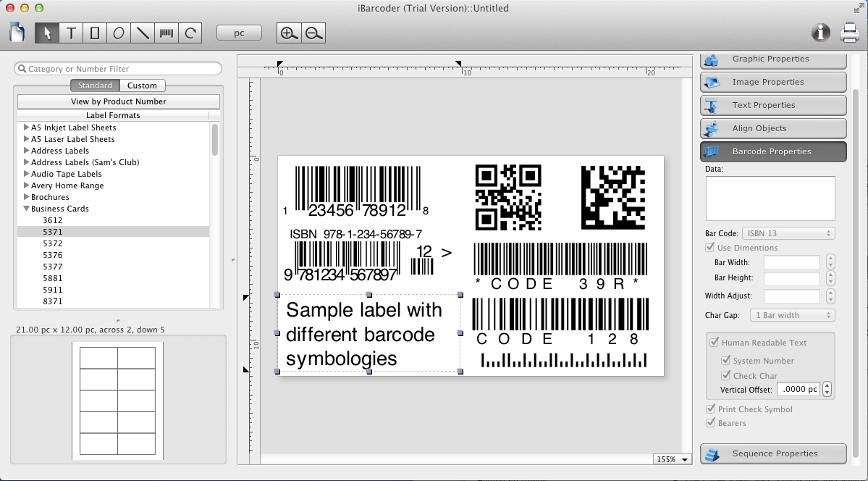
Task: Collapse the Business Cards category
Action: pyautogui.click(x=27, y=209)
